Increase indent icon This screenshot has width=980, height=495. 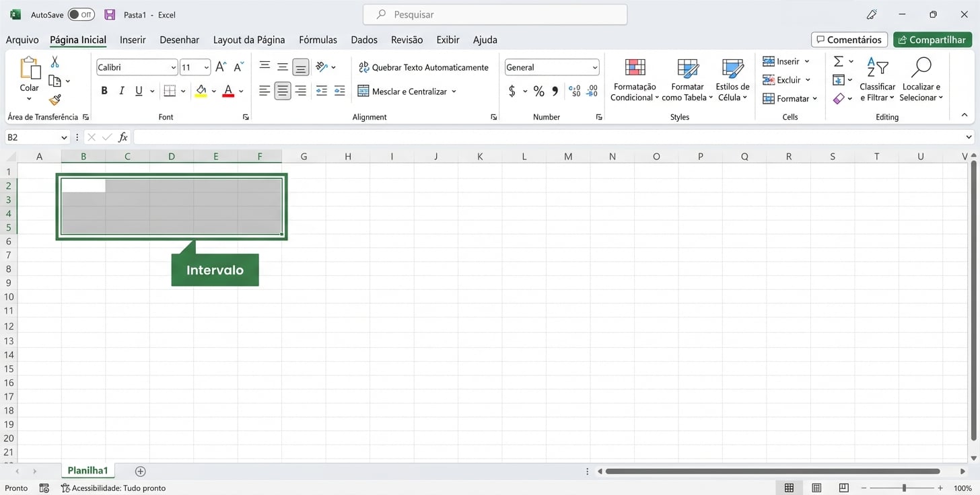click(x=340, y=91)
